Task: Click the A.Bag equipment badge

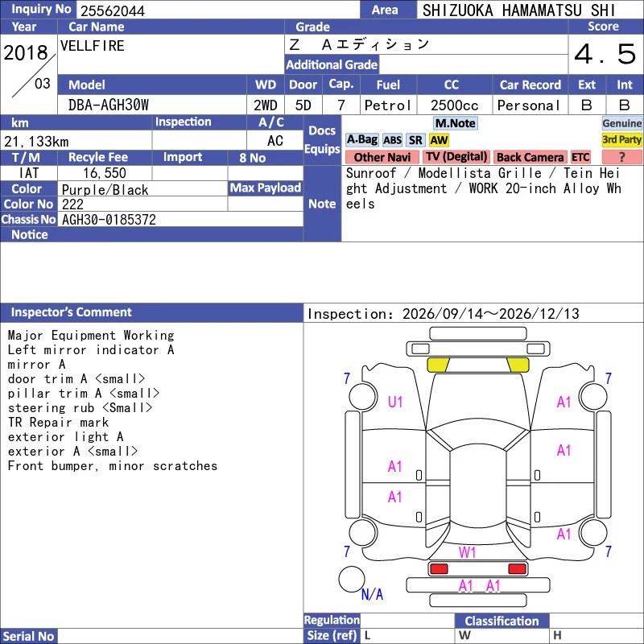Action: pyautogui.click(x=361, y=140)
